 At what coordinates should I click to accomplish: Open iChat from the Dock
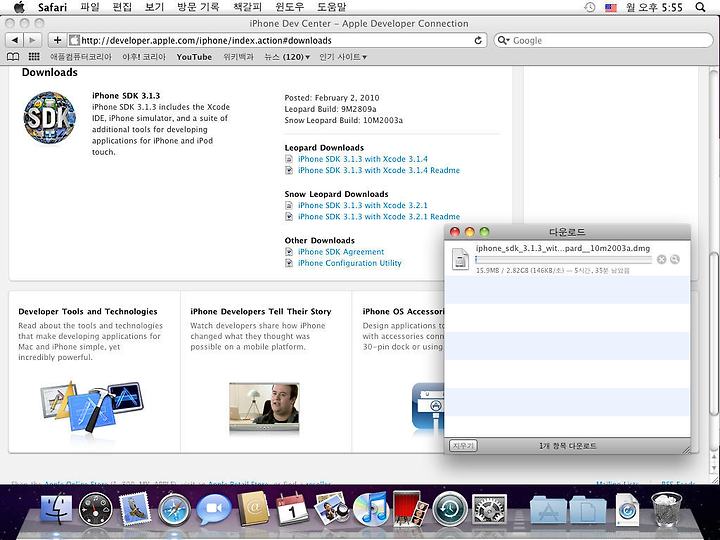click(214, 510)
